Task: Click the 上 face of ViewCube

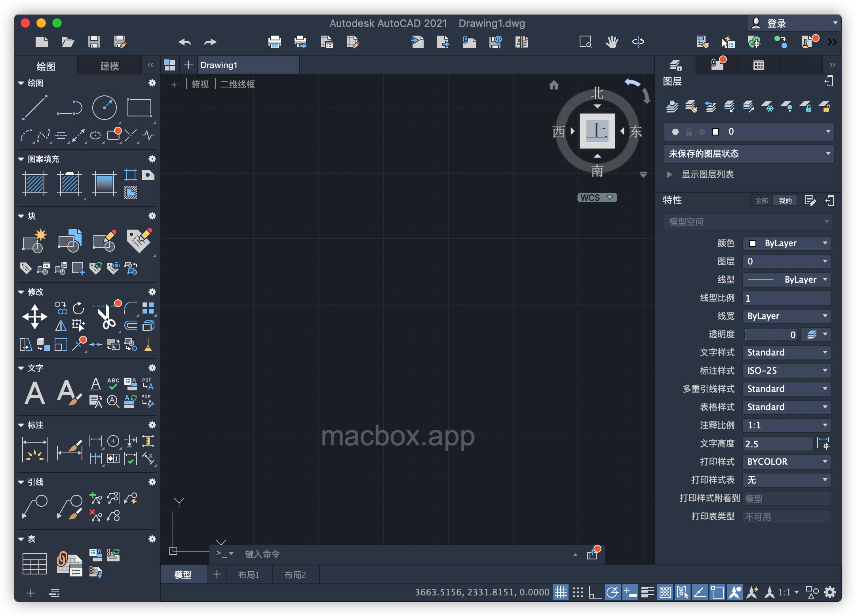Action: tap(597, 131)
